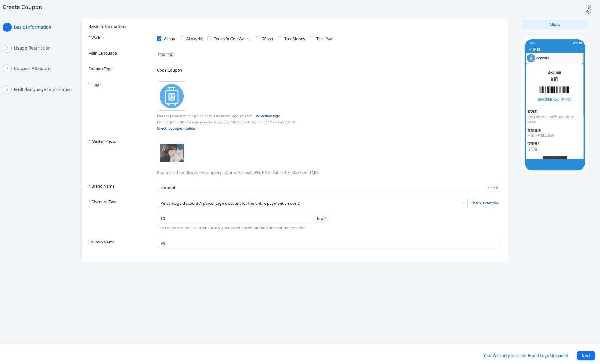Click the Next button
The width and height of the screenshot is (600, 364).
click(x=586, y=355)
